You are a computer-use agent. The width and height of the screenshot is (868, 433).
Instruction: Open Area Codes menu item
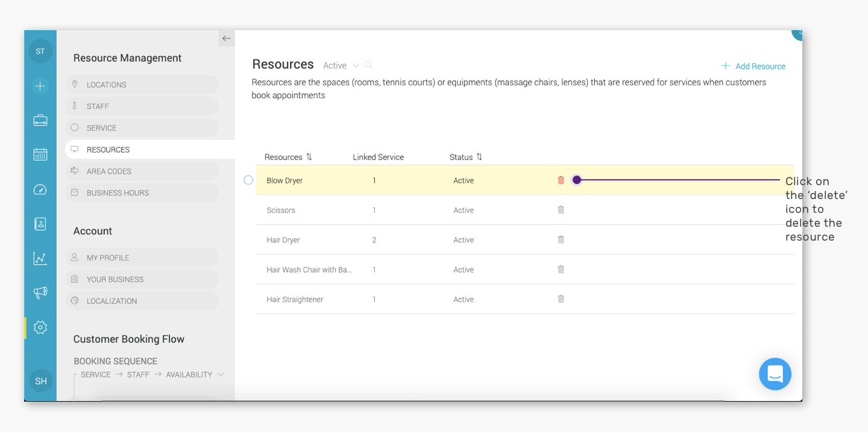(x=142, y=171)
